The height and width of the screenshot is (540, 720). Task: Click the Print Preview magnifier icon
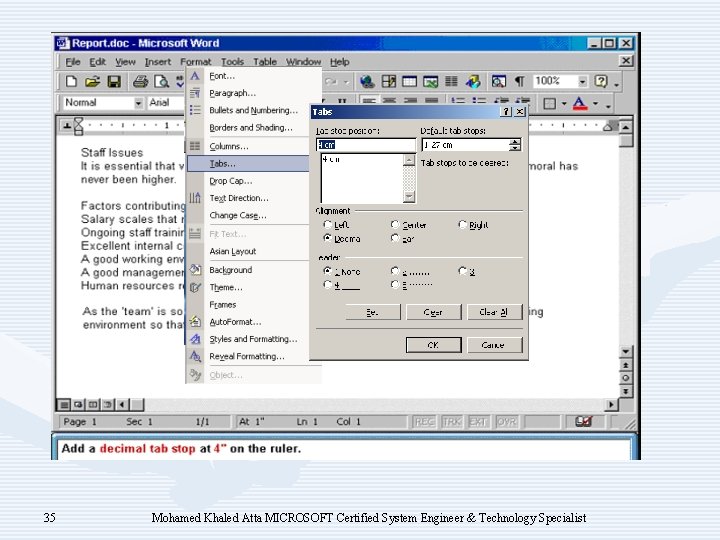coord(161,82)
